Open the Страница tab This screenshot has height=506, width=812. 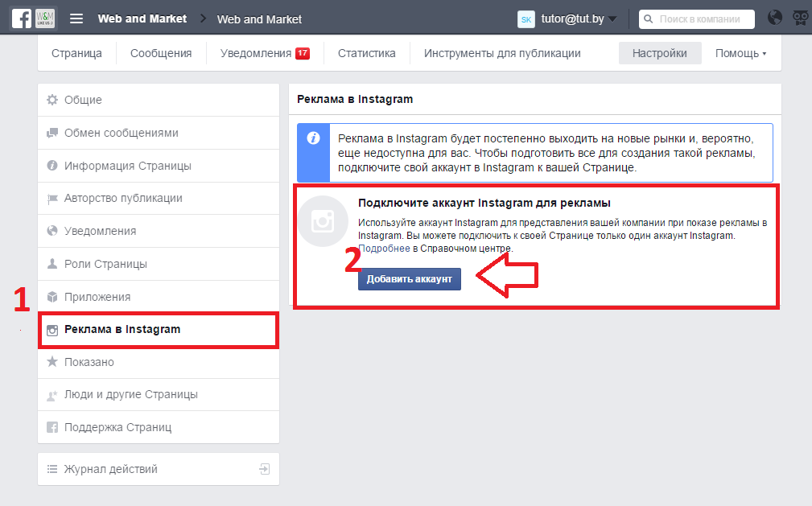click(76, 53)
